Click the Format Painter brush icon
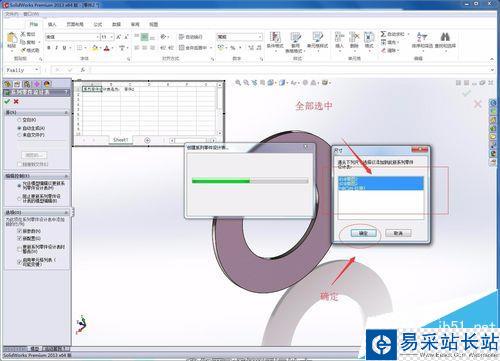 click(23, 50)
